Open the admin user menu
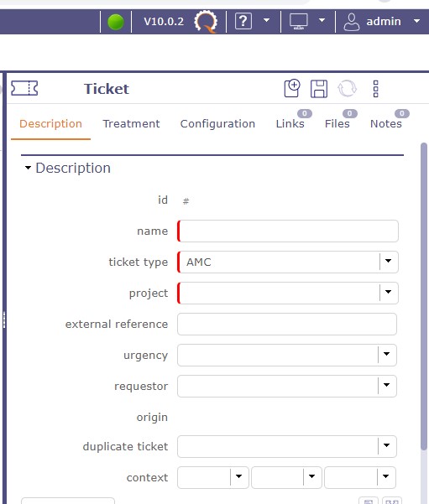 pos(382,22)
